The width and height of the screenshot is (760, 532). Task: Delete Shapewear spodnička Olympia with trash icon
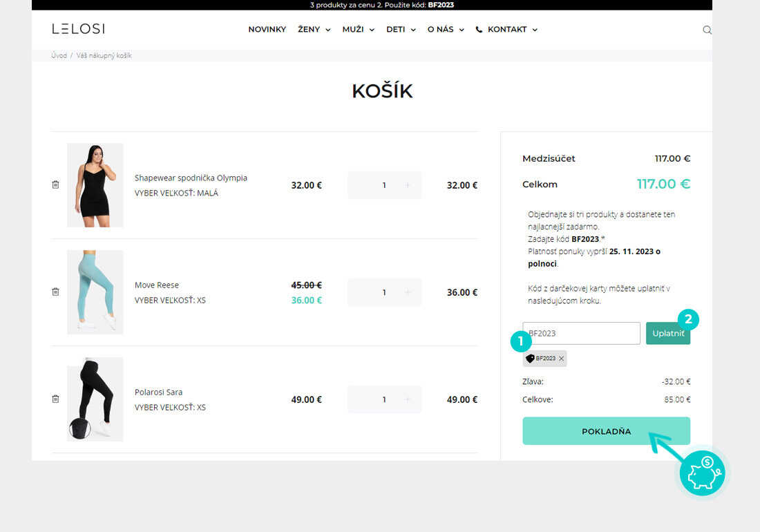coord(56,184)
